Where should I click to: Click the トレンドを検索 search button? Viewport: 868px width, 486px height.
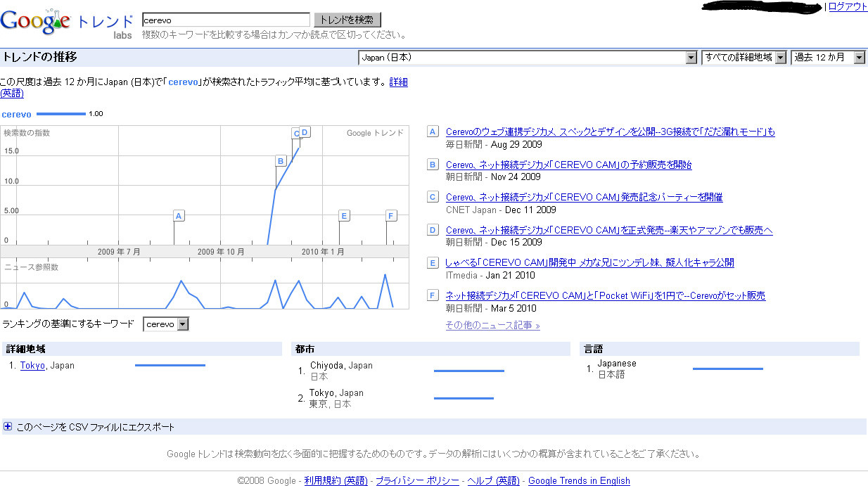point(347,20)
